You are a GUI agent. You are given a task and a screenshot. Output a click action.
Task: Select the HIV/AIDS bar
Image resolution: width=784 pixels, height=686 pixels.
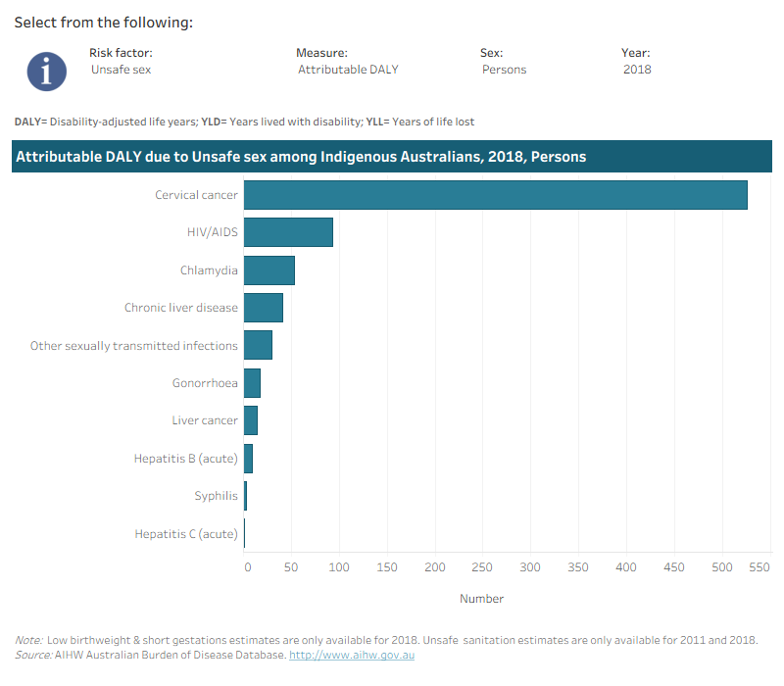pyautogui.click(x=288, y=232)
